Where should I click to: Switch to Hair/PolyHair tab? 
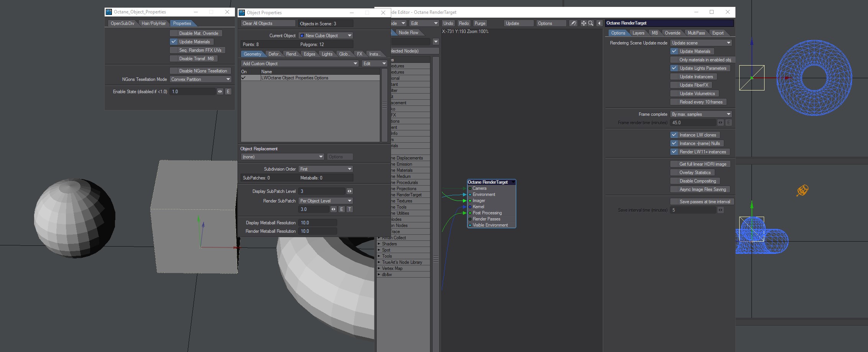[x=154, y=23]
